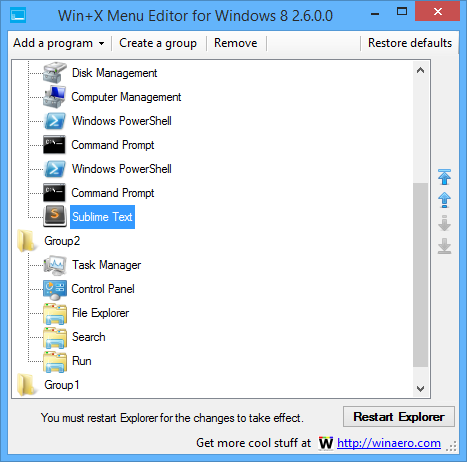This screenshot has height=462, width=467.
Task: Click the Sublime Text icon
Action: coord(55,217)
